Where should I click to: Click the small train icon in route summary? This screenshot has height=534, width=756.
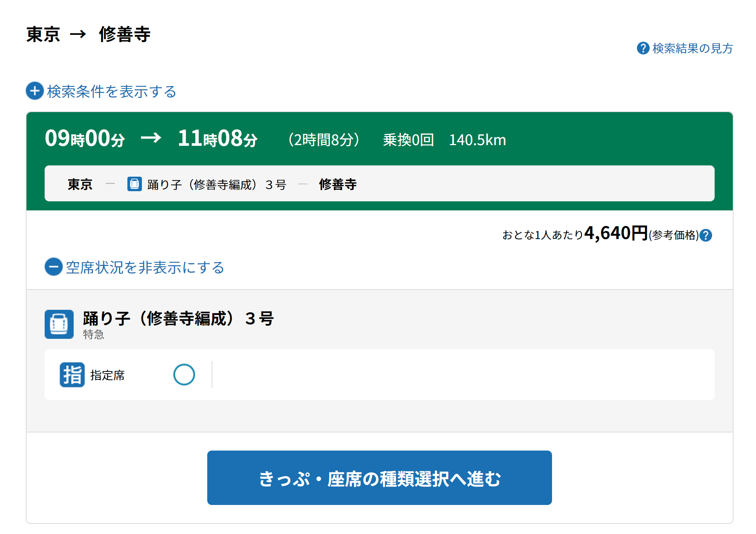[x=134, y=184]
